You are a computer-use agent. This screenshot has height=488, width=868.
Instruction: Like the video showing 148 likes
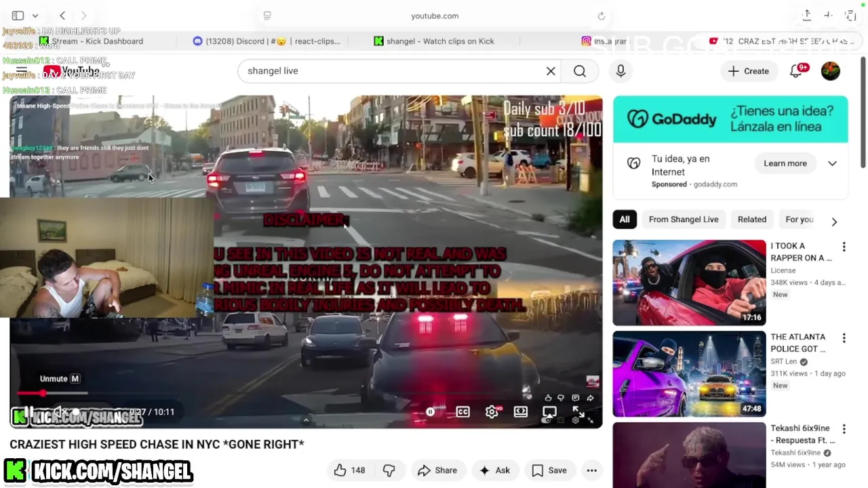coord(350,470)
